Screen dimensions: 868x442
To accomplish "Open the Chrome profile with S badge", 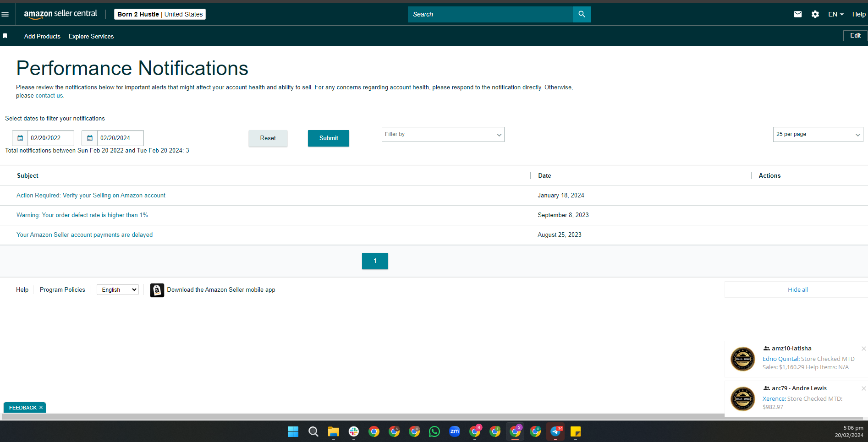I will click(x=515, y=431).
